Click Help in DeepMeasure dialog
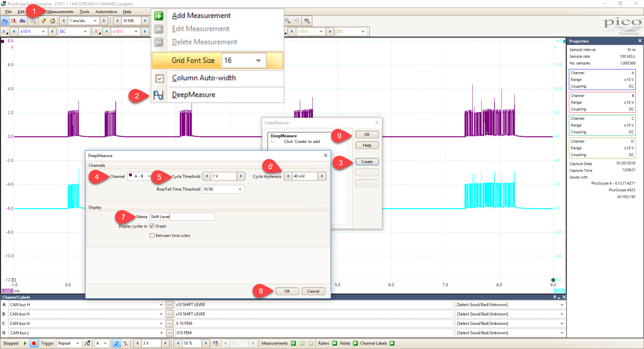This screenshot has height=349, width=644. click(367, 145)
